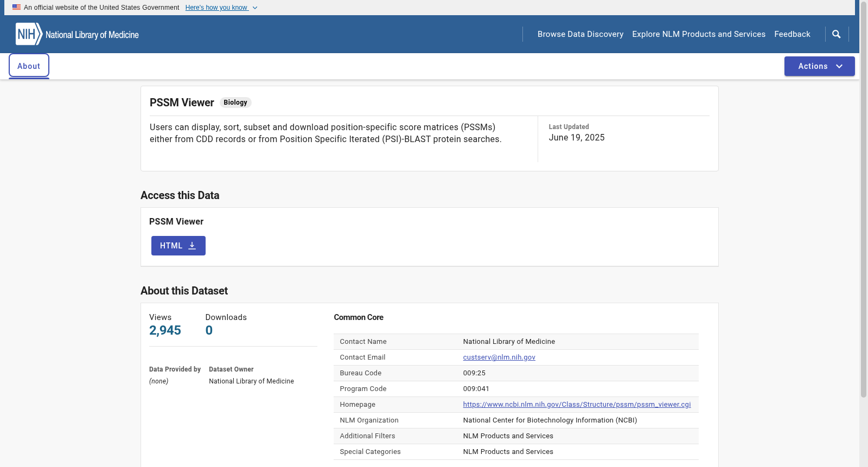Click the PSSM description paragraph

pyautogui.click(x=325, y=133)
